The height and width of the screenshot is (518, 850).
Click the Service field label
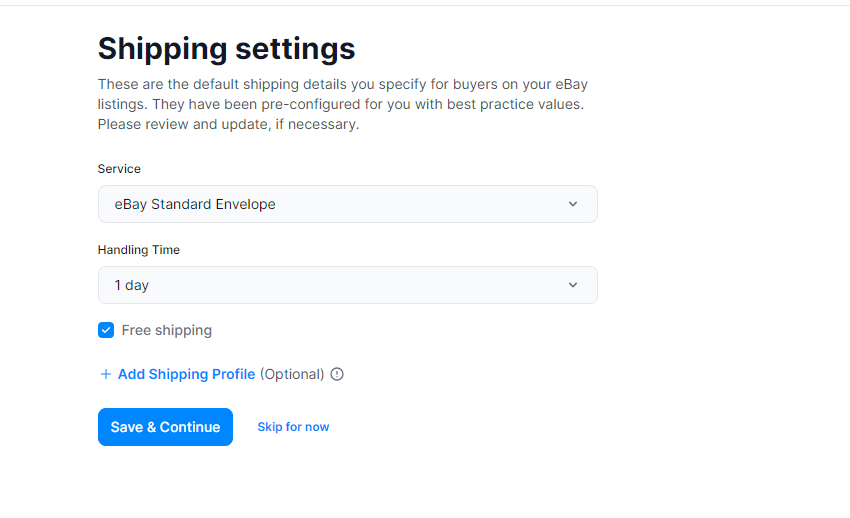tap(119, 169)
